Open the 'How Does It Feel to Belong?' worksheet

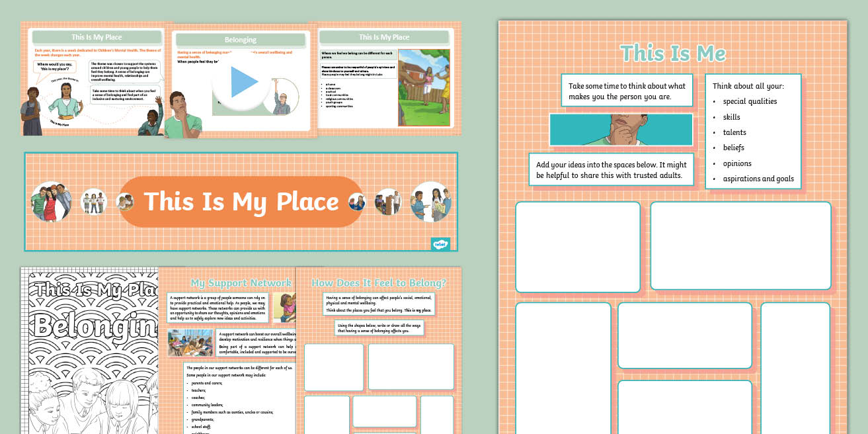click(x=379, y=350)
